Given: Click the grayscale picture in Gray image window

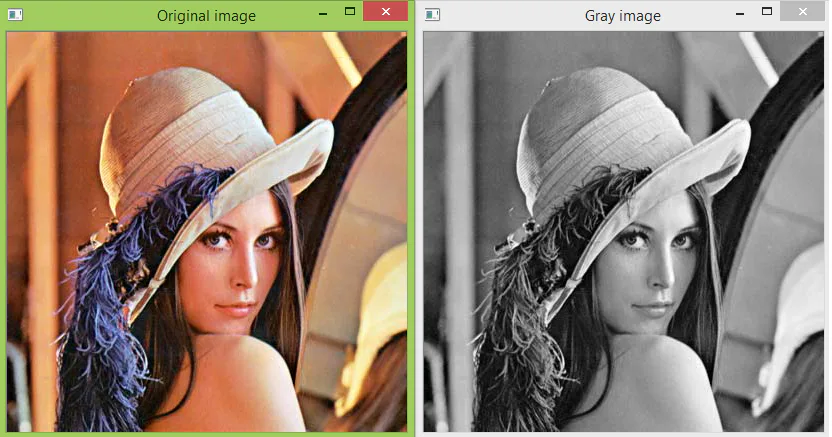Looking at the screenshot, I should 623,232.
